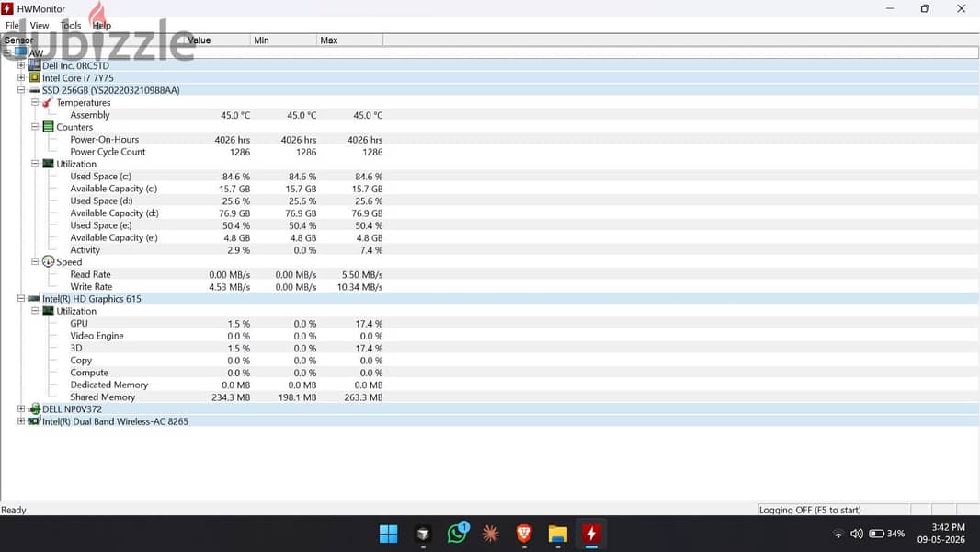Collapse the Intel(R) HD Graphics 615 node
Image resolution: width=980 pixels, height=552 pixels.
pyautogui.click(x=21, y=298)
